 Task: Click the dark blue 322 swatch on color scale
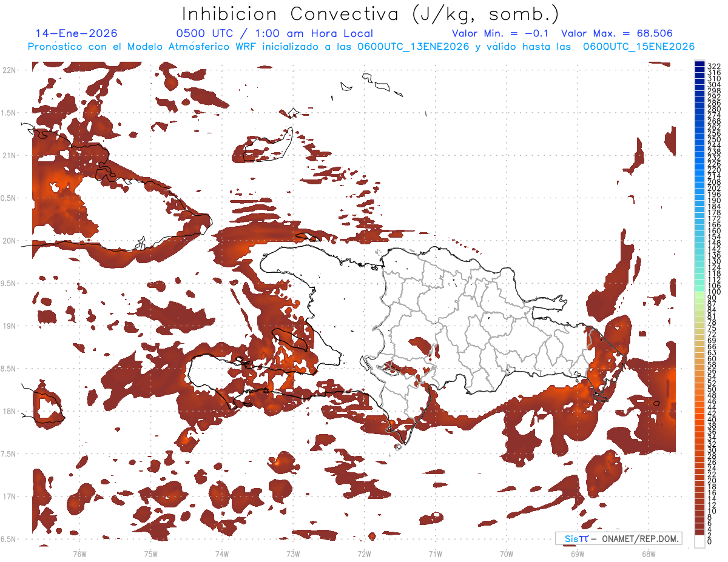point(700,64)
